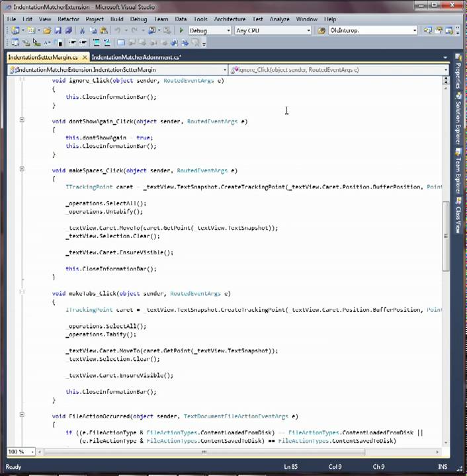The image size is (467, 476).
Task: Save the current file with the floppy icon
Action: coord(58,30)
